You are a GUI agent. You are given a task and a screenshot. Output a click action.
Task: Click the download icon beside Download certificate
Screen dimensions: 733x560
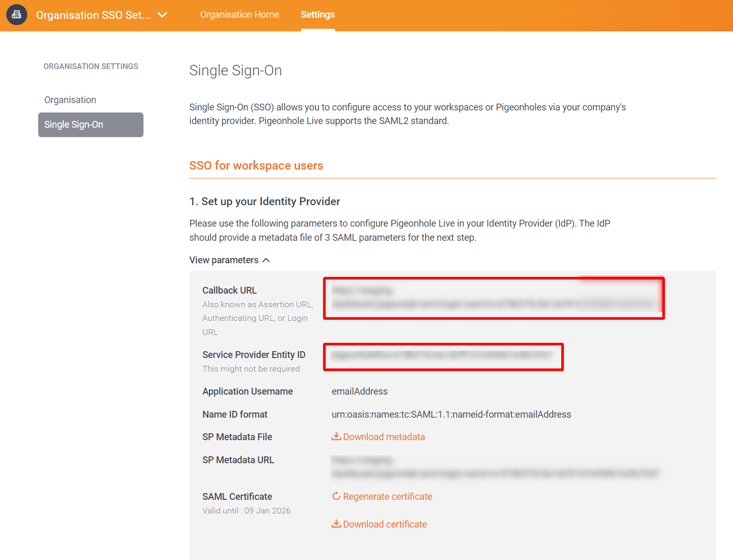(336, 524)
